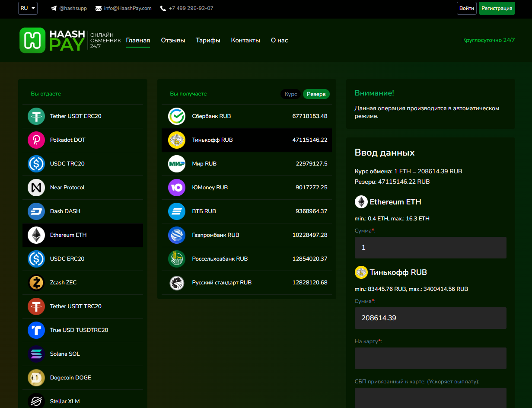532x408 pixels.
Task: Select the Zcash ZEC icon
Action: [36, 283]
